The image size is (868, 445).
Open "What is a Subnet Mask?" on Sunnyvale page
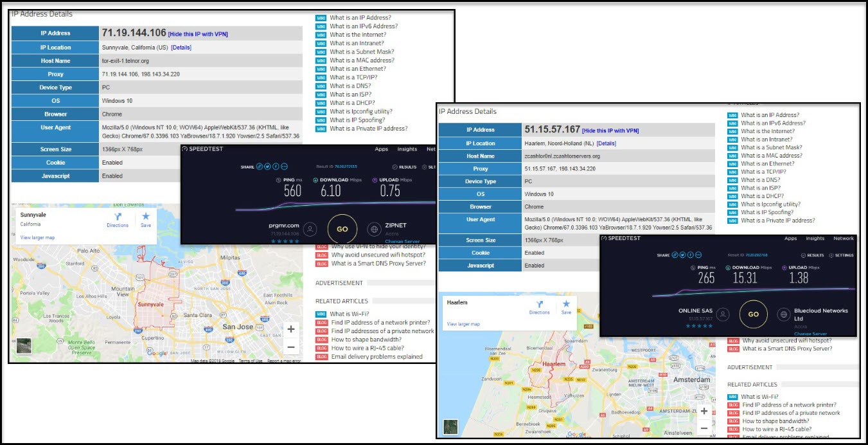(362, 52)
